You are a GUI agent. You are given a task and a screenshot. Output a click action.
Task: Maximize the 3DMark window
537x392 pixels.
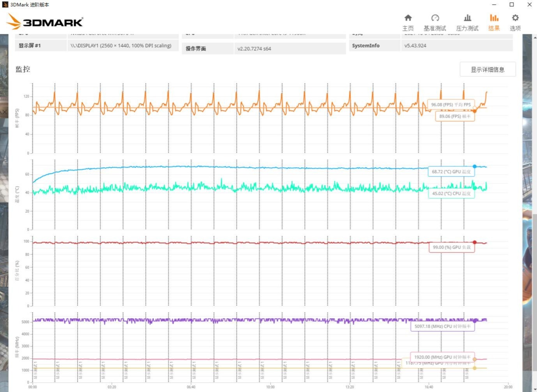(x=512, y=5)
